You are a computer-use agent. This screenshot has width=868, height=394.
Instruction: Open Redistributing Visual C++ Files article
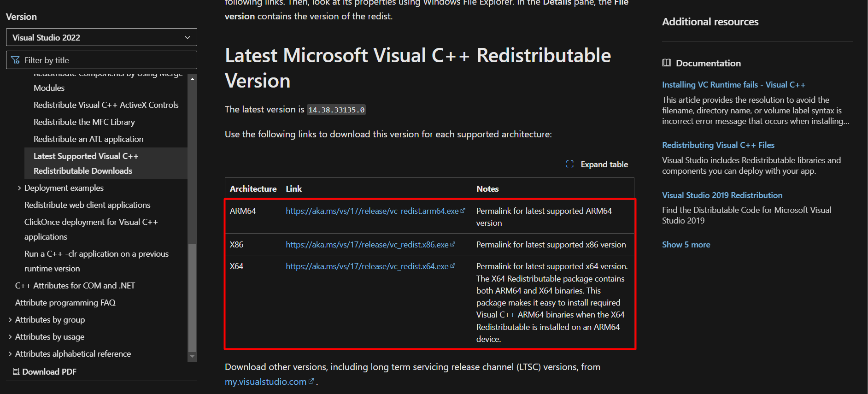[x=718, y=145]
